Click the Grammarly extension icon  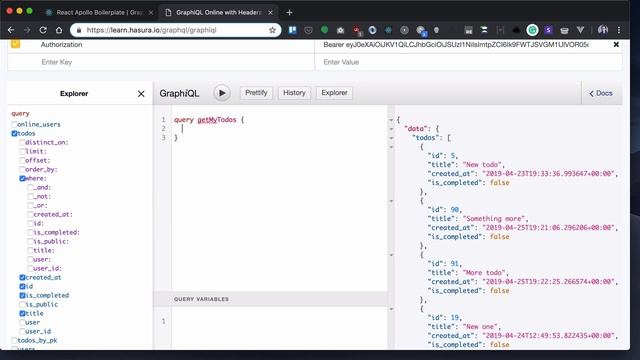click(532, 30)
